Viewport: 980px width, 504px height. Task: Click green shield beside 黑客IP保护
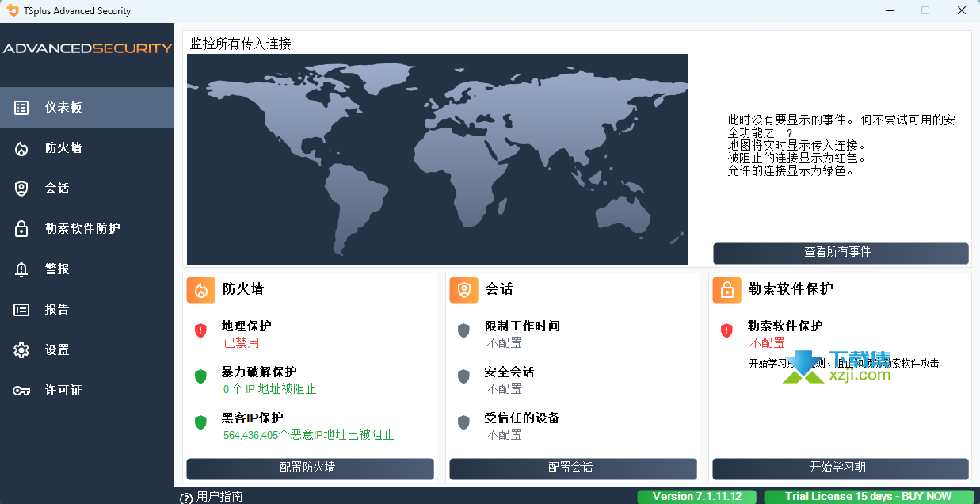[x=200, y=422]
